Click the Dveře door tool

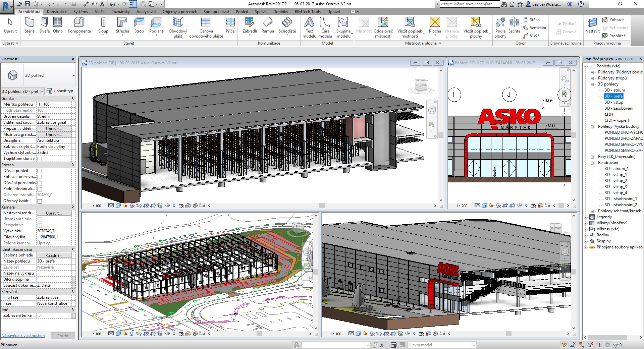point(44,25)
